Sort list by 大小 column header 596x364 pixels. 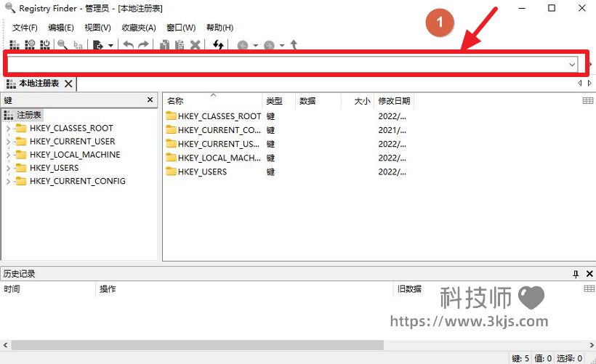358,101
